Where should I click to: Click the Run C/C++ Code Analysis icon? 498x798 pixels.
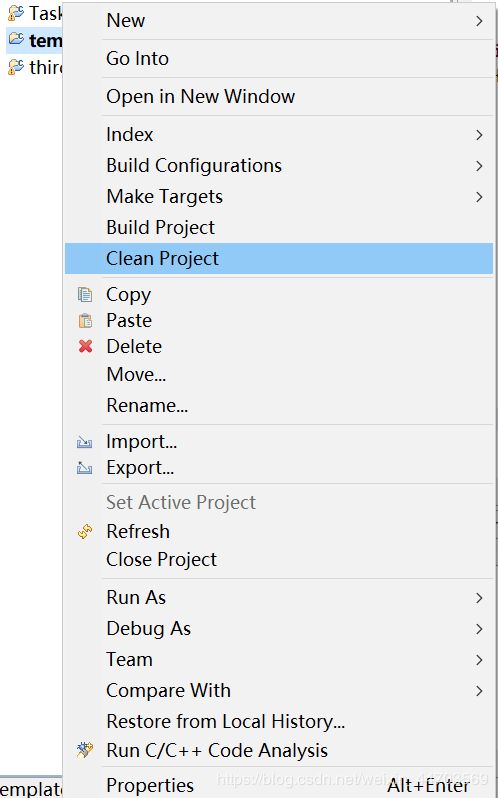coord(85,750)
